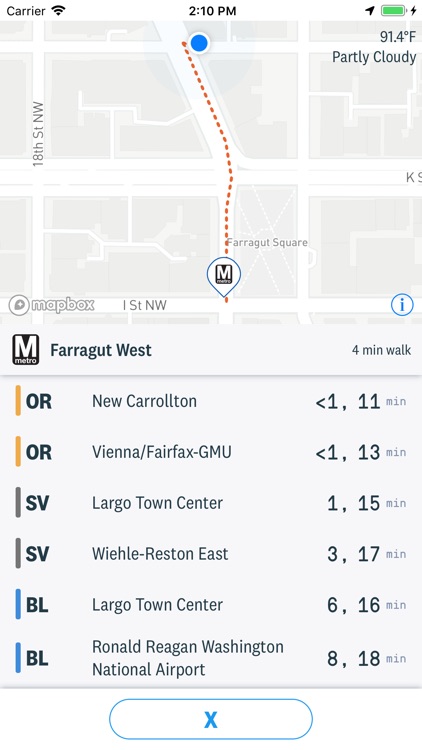Tap the battery icon in status bar

[395, 11]
